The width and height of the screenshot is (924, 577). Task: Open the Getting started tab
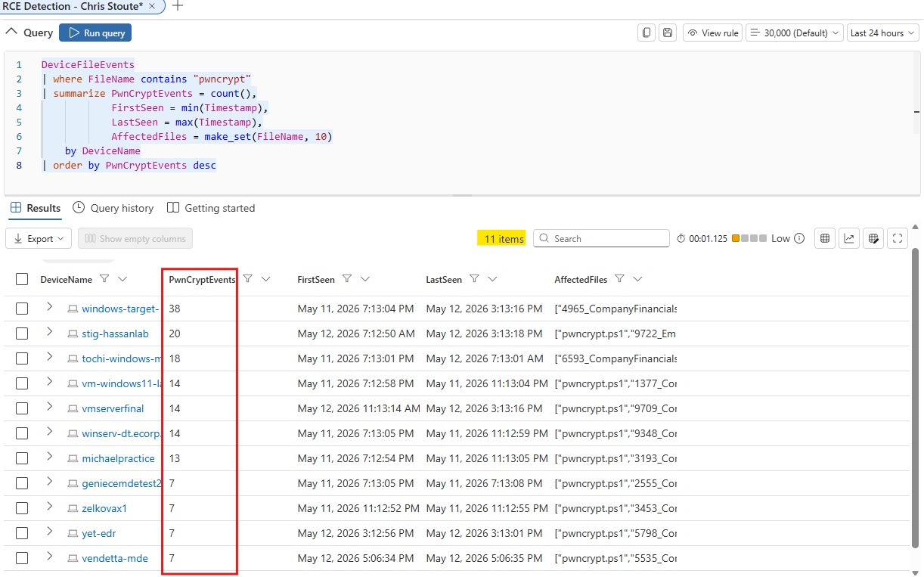pos(211,208)
